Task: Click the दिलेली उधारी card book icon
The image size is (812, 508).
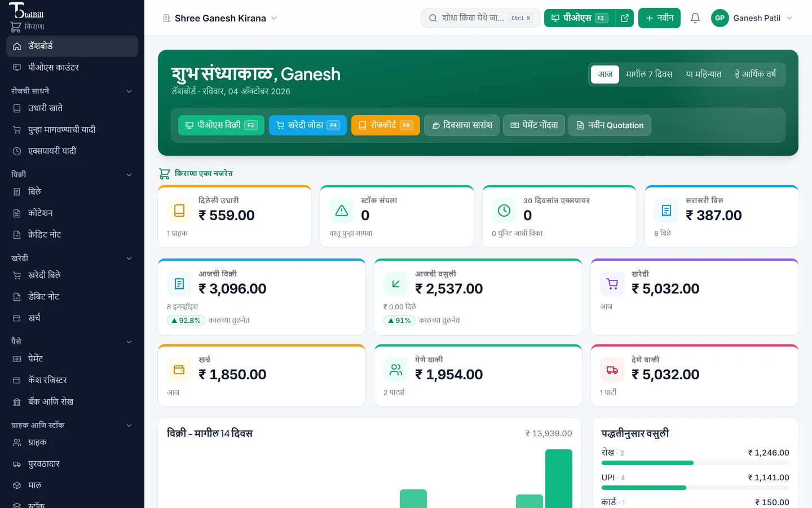Action: (x=179, y=211)
